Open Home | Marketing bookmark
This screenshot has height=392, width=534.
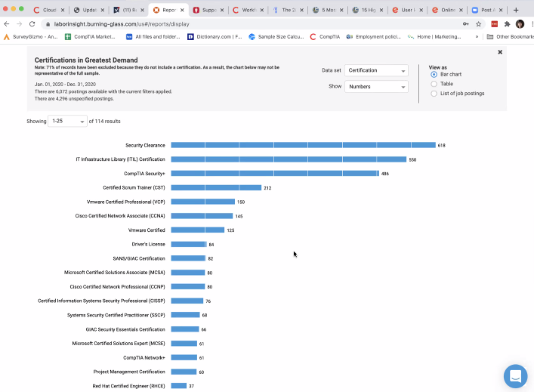point(434,36)
